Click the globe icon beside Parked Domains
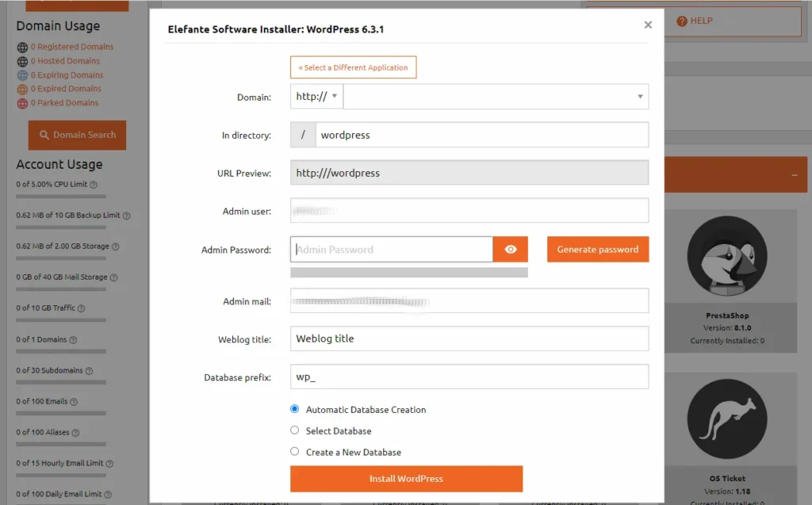Screen dimensions: 812x505 pos(22,103)
